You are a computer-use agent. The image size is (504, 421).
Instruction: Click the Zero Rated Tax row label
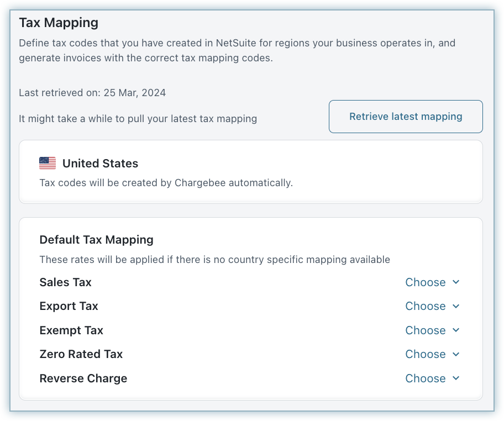[81, 354]
